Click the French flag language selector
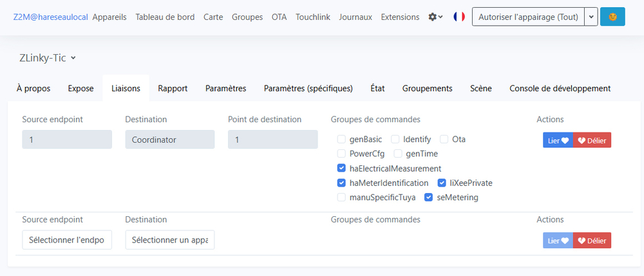This screenshot has height=276, width=644. pos(459,17)
